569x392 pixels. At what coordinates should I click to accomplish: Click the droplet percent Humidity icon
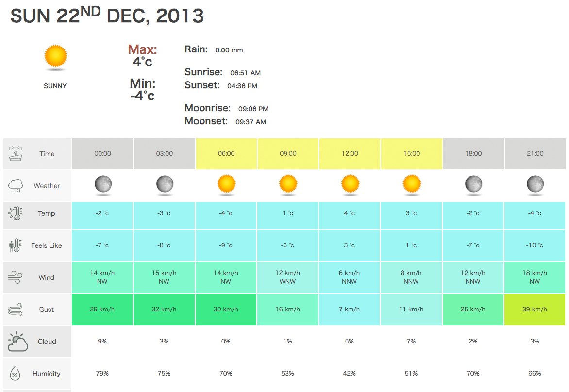coord(16,374)
